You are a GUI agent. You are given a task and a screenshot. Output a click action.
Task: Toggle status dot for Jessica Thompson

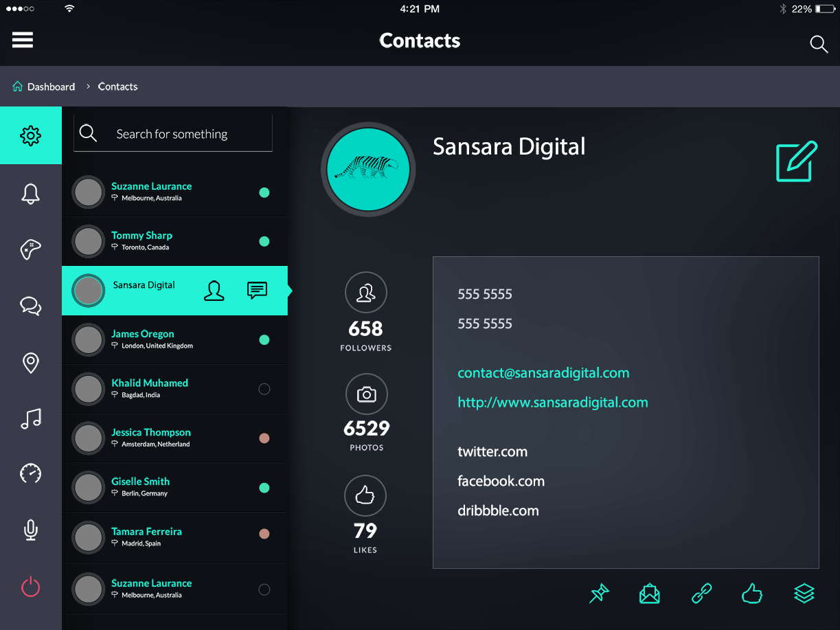click(264, 438)
